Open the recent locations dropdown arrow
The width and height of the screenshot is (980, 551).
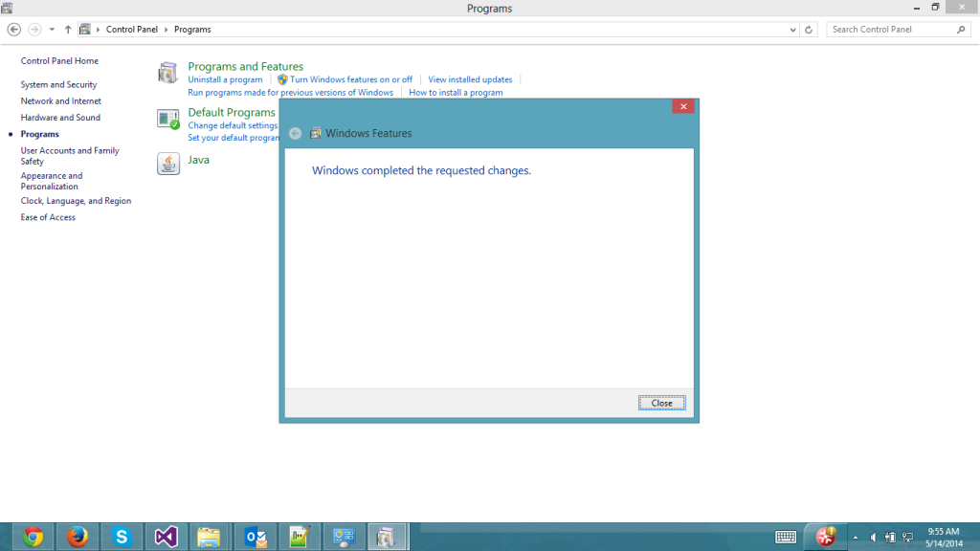pyautogui.click(x=52, y=30)
